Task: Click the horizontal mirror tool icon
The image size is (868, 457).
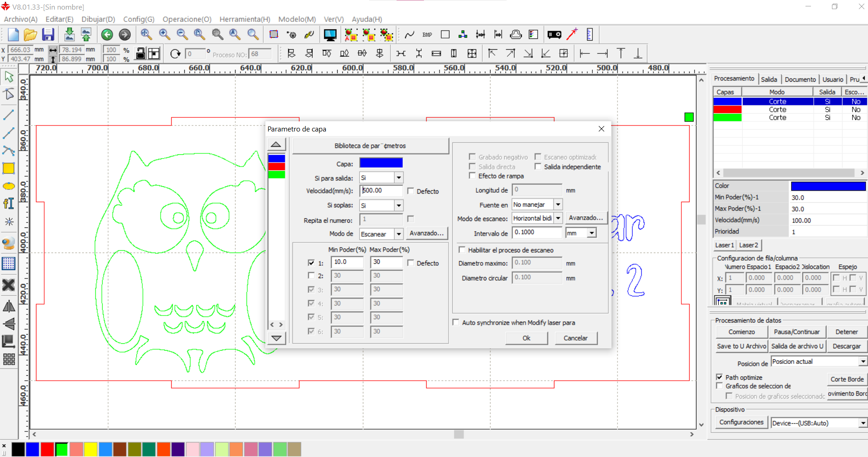Action: tap(9, 306)
